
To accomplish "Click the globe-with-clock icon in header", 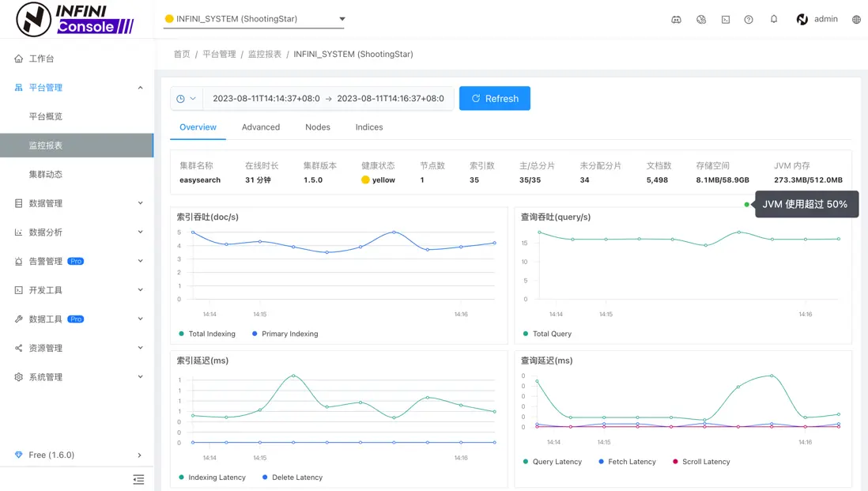I will click(x=701, y=20).
